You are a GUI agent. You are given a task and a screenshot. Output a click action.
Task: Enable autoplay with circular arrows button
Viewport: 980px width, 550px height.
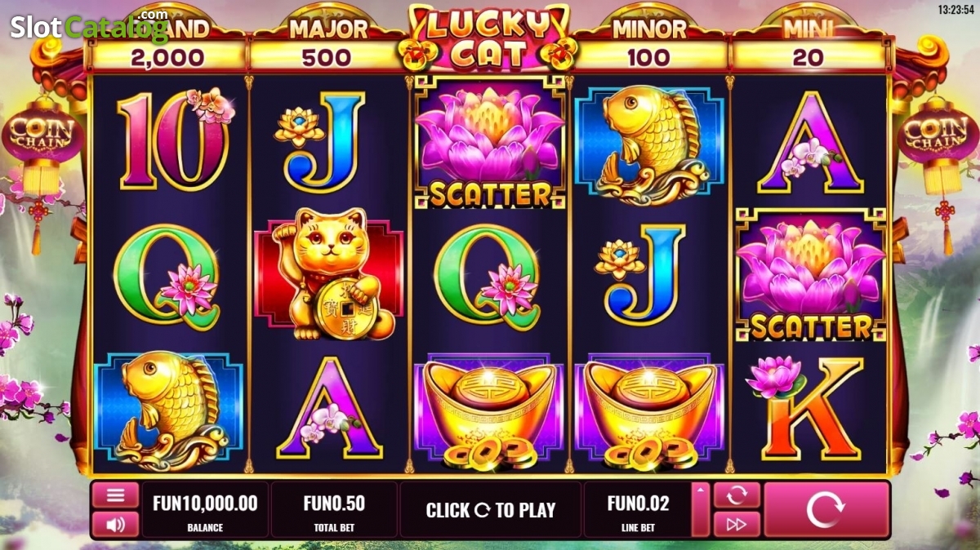pos(737,495)
